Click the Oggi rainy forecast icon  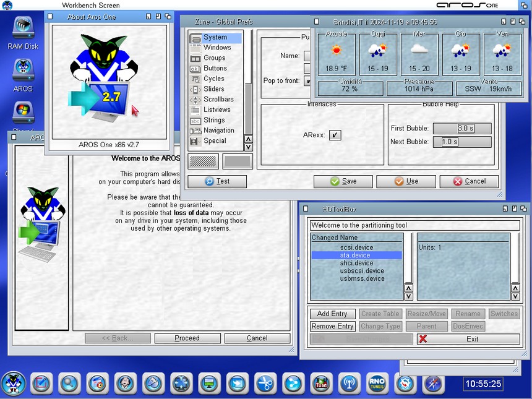(377, 50)
